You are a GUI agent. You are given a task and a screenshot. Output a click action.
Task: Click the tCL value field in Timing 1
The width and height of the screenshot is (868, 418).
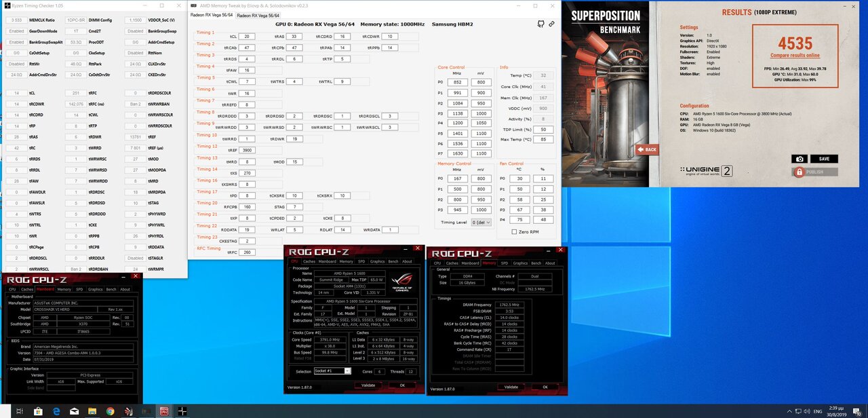coord(247,36)
